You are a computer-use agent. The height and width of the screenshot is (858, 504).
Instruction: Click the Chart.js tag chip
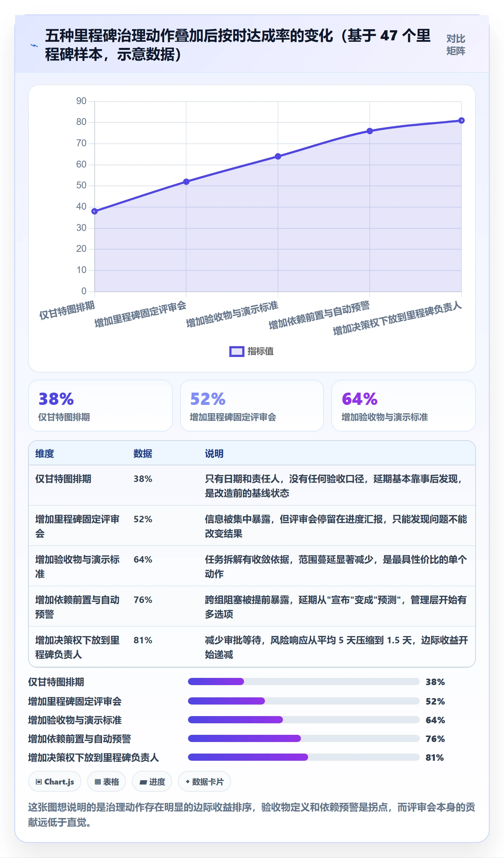55,782
